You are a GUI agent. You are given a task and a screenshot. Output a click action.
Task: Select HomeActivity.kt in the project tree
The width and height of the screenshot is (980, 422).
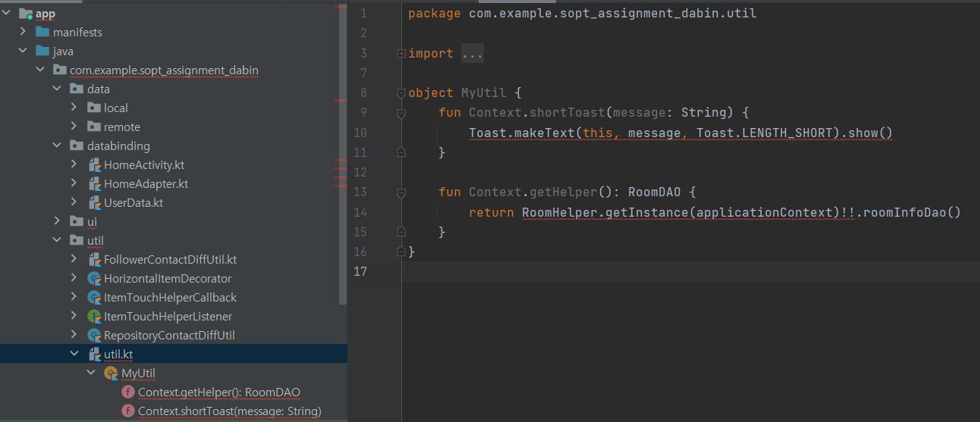click(144, 164)
